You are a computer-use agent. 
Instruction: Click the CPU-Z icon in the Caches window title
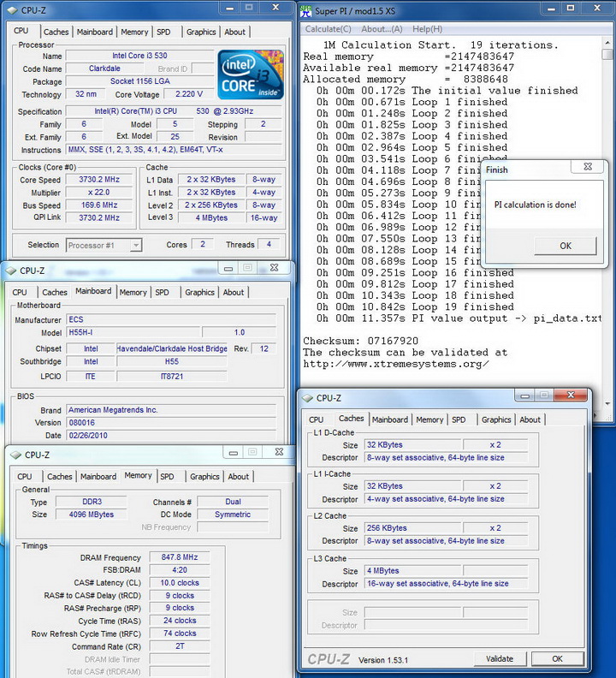[308, 398]
